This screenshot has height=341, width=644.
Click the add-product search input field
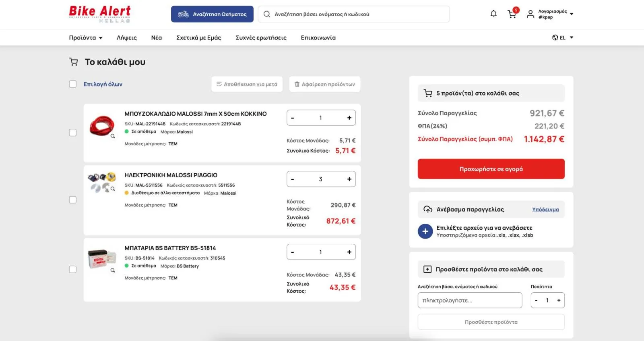470,300
